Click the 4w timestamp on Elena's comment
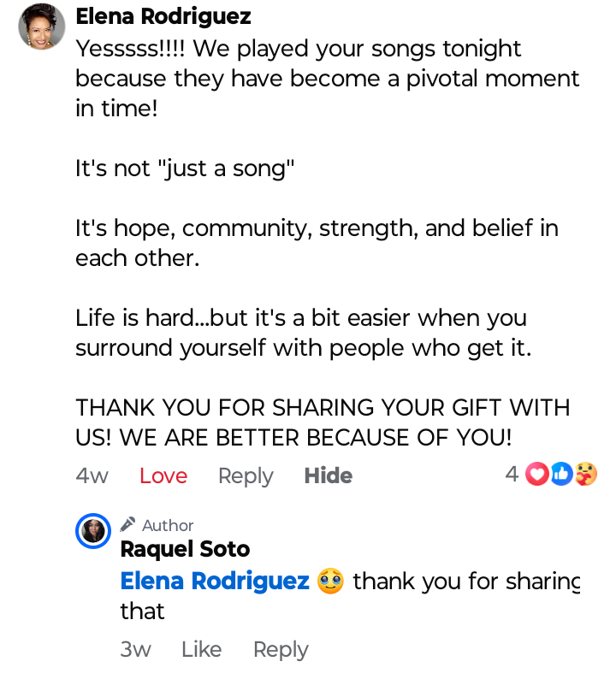The image size is (616, 679). [x=92, y=475]
